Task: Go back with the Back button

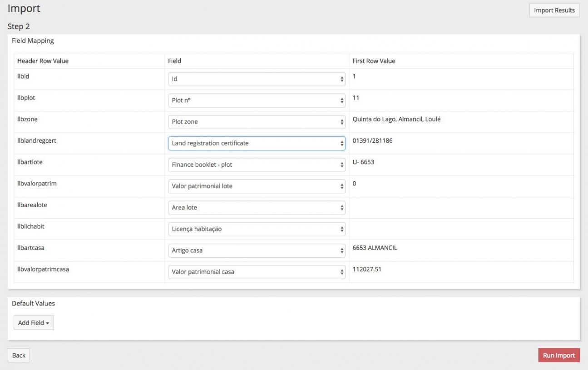Action: click(19, 355)
